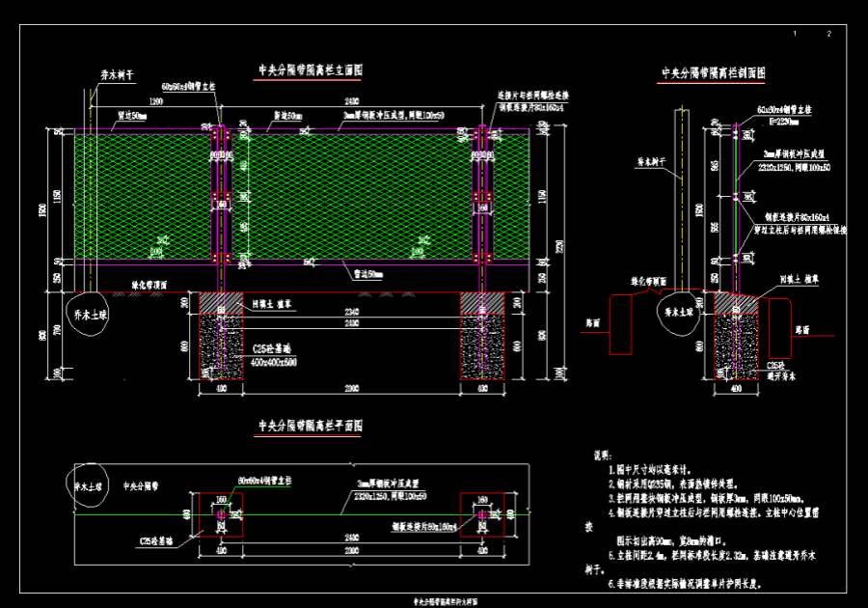Select the 说明 notes heading

pos(601,453)
